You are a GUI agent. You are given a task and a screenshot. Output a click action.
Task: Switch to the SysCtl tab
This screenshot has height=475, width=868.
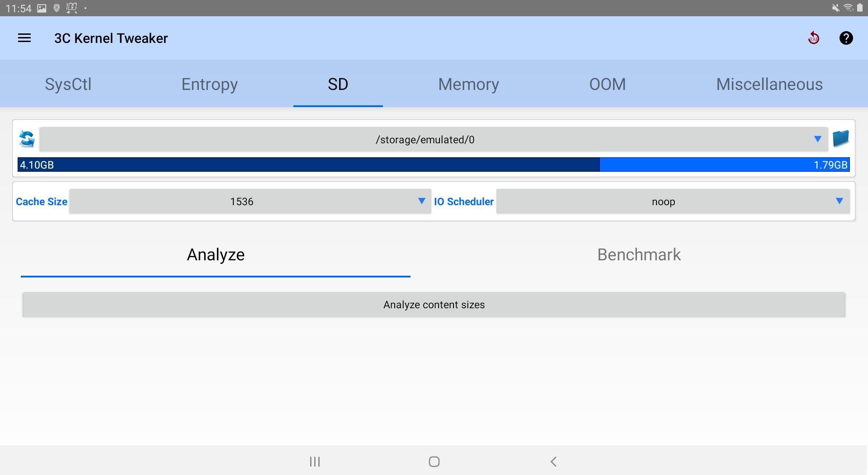point(68,84)
